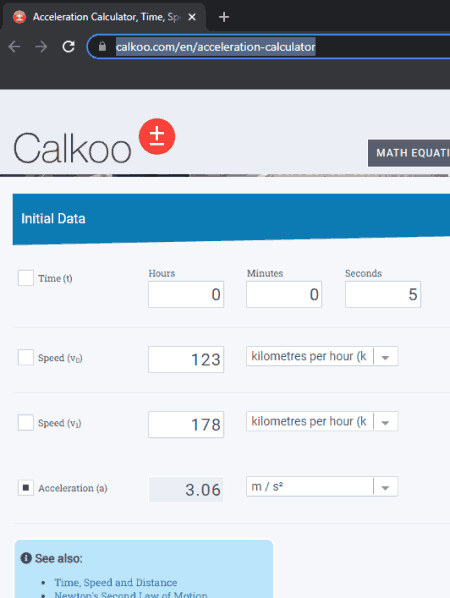Click the Speed v0 value field 123
The height and width of the screenshot is (598, 450).
click(186, 360)
